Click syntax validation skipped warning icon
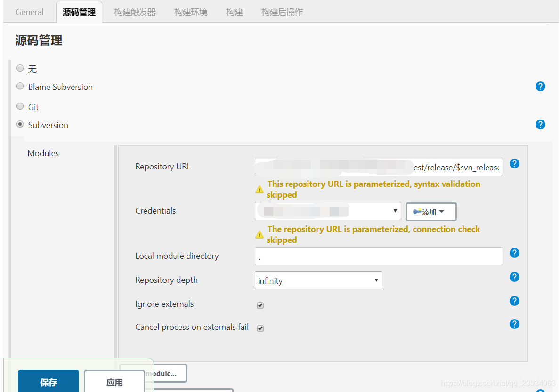This screenshot has width=560, height=392. point(260,189)
